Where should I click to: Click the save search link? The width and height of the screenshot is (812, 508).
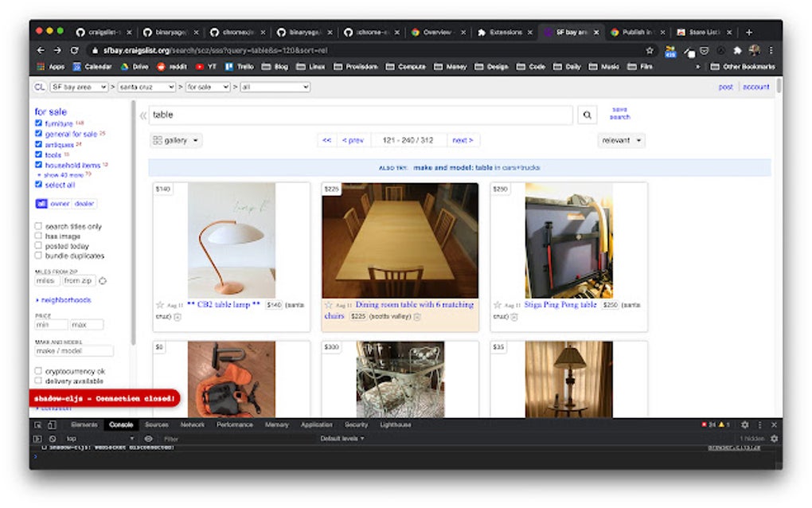coord(619,115)
